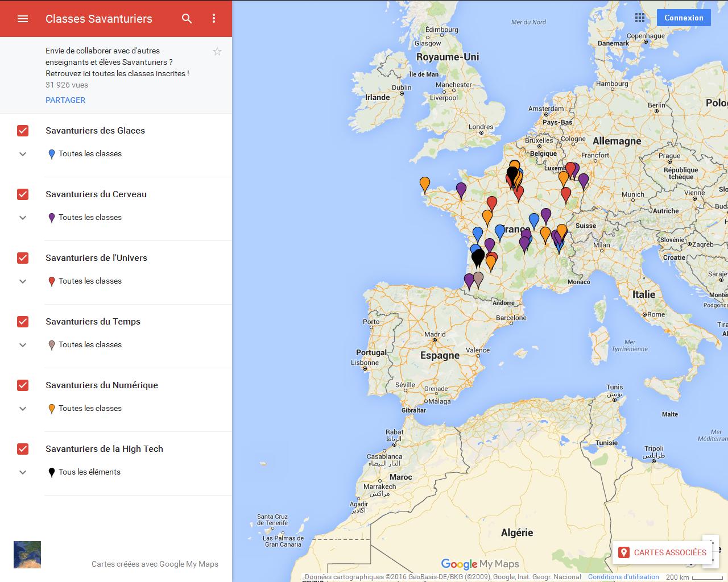Image resolution: width=728 pixels, height=582 pixels.
Task: Open the Google apps grid icon
Action: pos(640,18)
